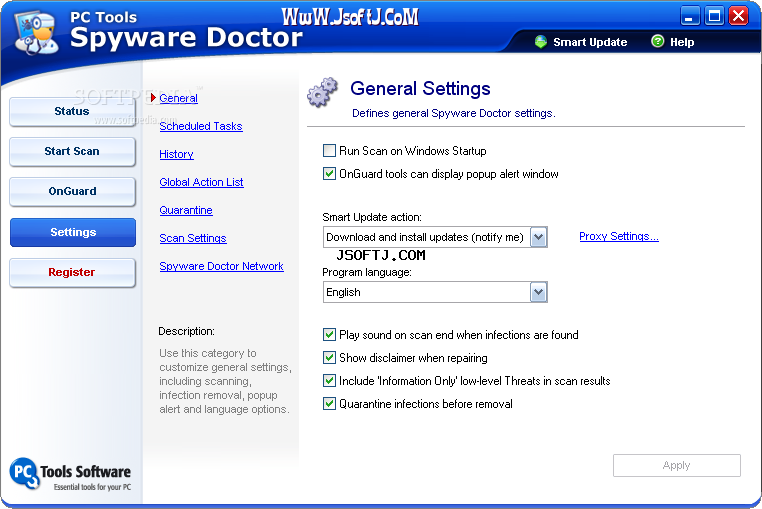Expand the Smart Update action dropdown arrow

538,237
